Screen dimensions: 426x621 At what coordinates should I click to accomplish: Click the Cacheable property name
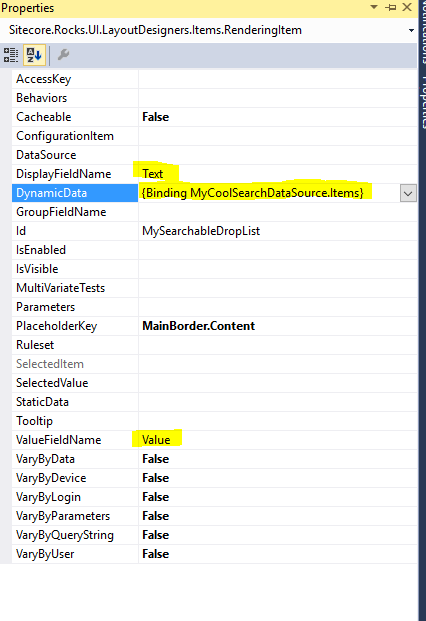(x=44, y=117)
